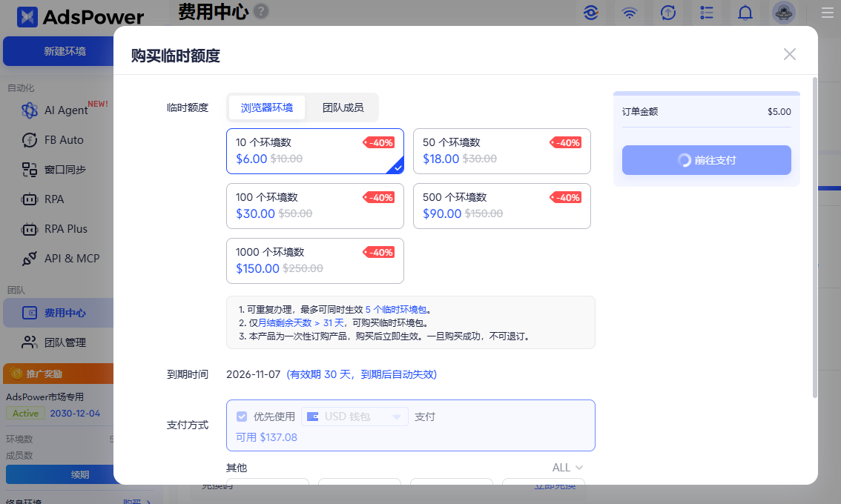Screen dimensions: 841x504
Task: Select the 1000 个环境数 package
Action: tap(315, 261)
